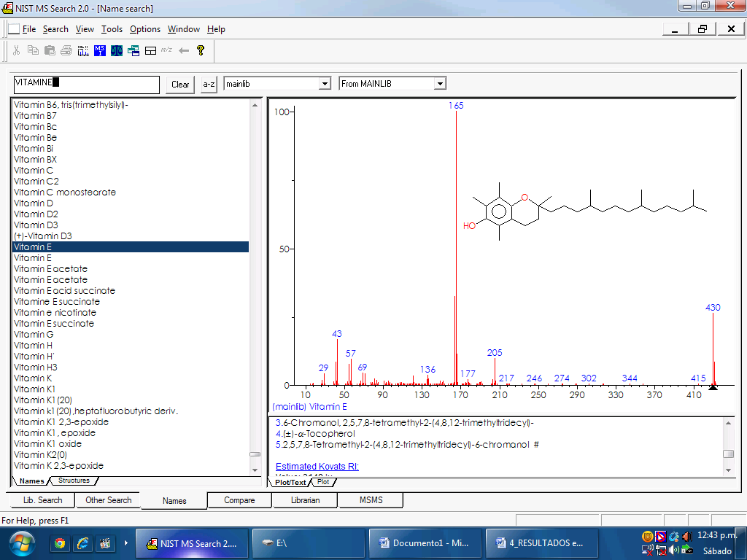Viewport: 747px width, 560px height.
Task: Open the File menu
Action: 29,29
